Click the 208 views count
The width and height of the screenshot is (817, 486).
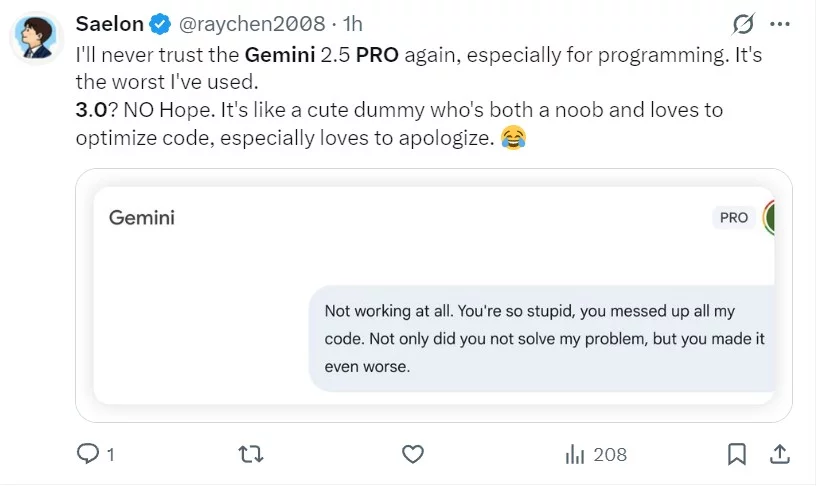[610, 454]
